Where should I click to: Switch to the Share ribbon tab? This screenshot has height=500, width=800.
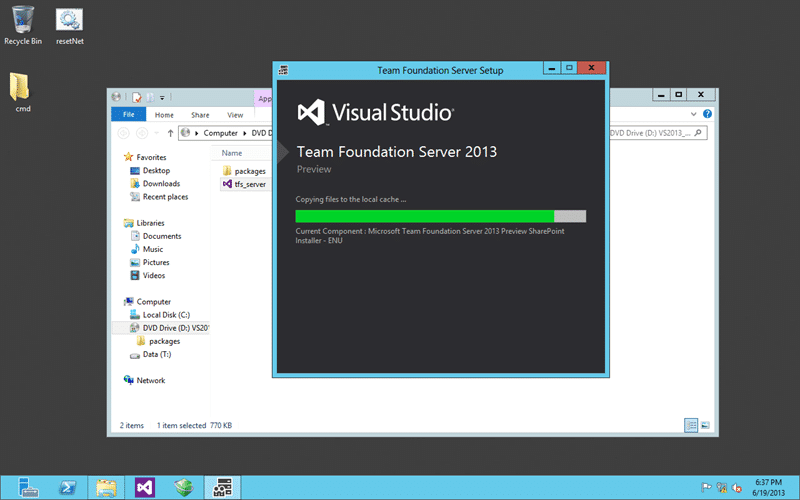coord(200,115)
